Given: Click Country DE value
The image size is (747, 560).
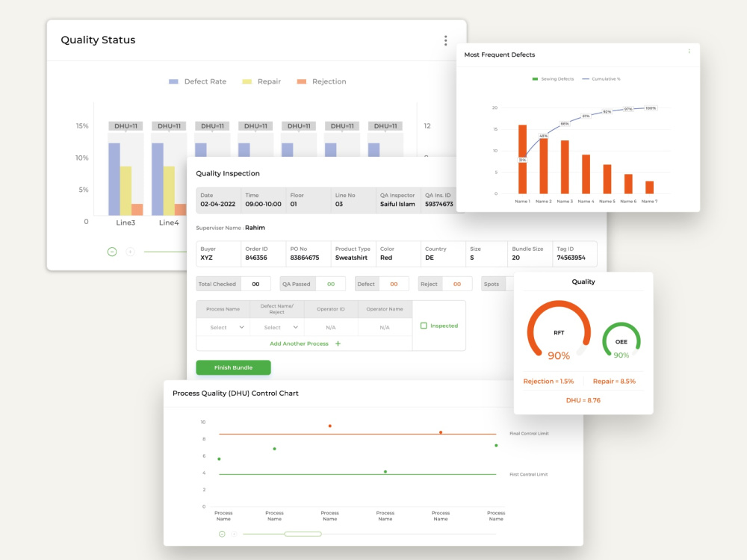Looking at the screenshot, I should tap(430, 258).
